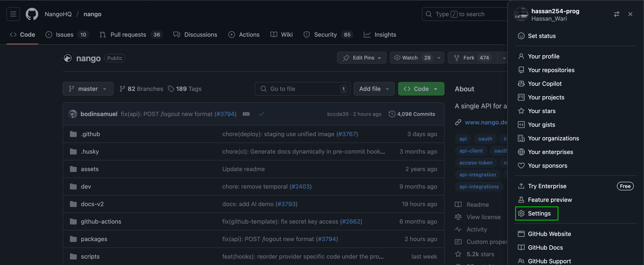Switch to the Pull requests tab
The height and width of the screenshot is (265, 644).
(x=128, y=35)
